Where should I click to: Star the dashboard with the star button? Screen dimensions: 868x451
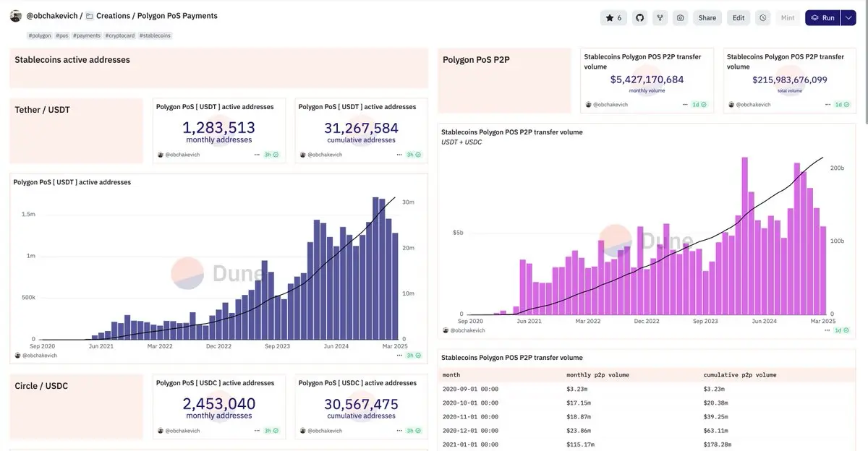[613, 18]
